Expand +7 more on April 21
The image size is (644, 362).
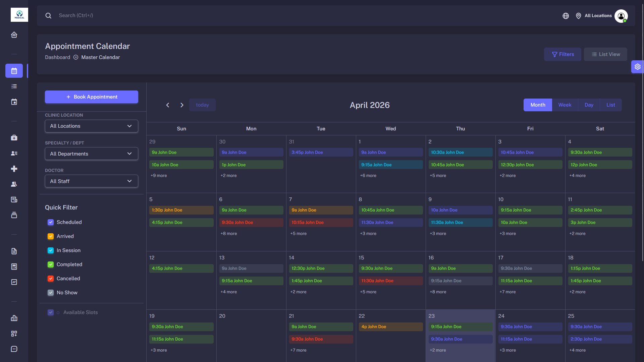(x=298, y=350)
